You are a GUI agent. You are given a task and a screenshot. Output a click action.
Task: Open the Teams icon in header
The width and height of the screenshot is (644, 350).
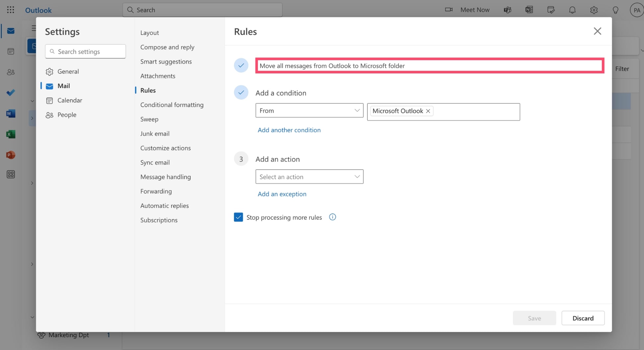(507, 10)
